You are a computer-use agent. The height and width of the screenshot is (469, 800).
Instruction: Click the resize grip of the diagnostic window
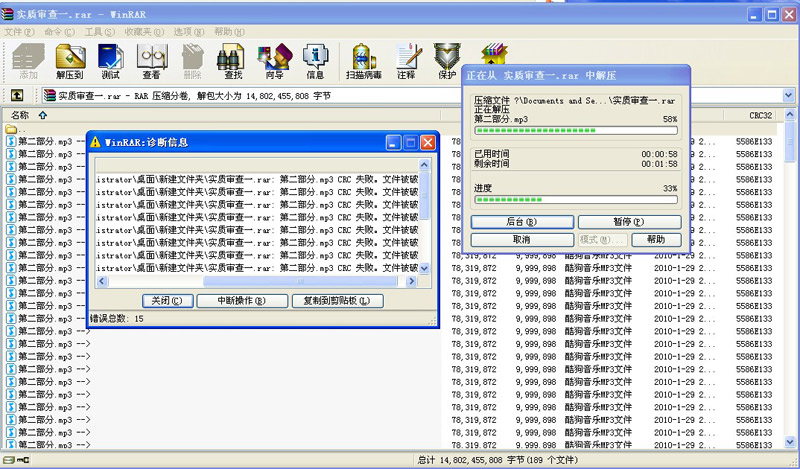tap(432, 320)
